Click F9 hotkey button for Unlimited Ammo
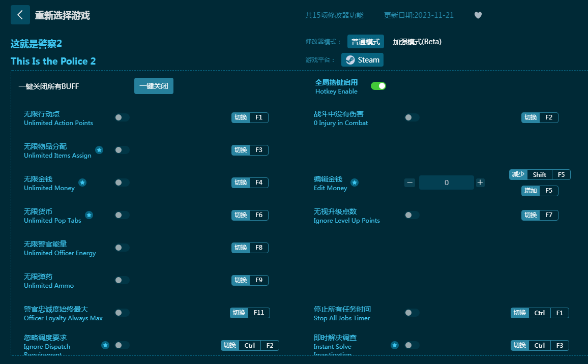The image size is (588, 364). click(x=250, y=280)
